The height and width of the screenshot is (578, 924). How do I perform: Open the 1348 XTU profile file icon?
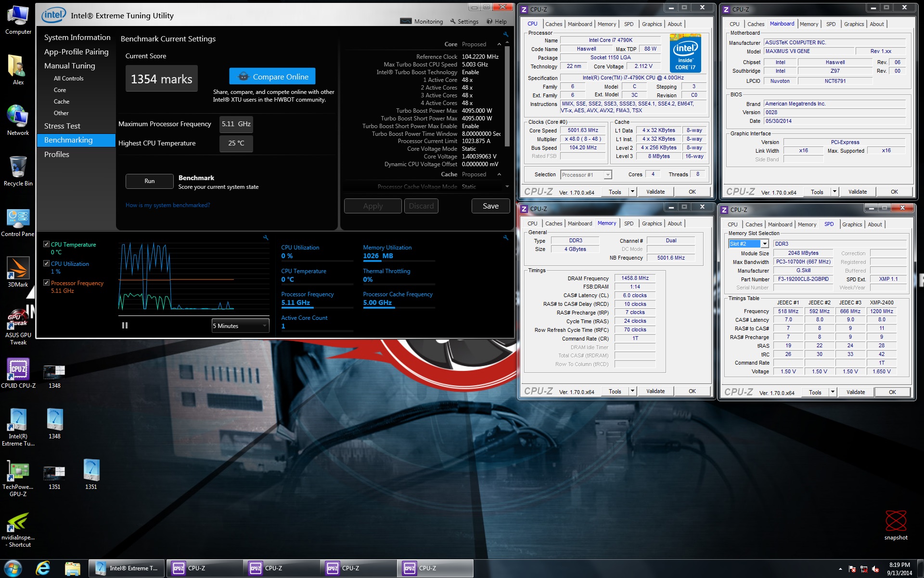[x=54, y=424]
